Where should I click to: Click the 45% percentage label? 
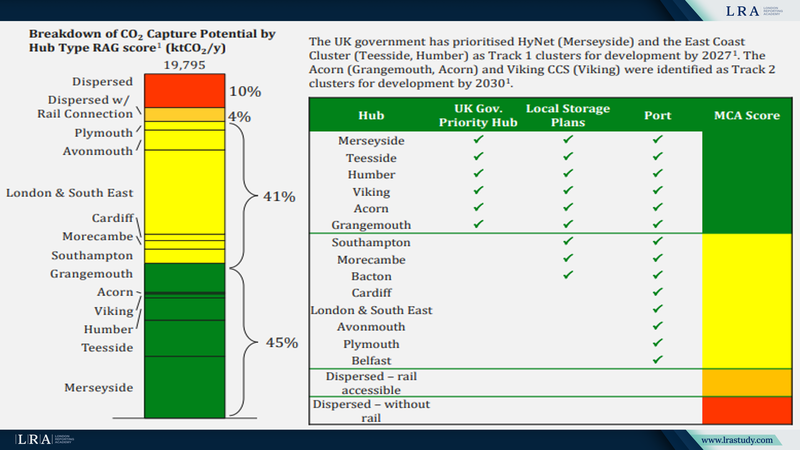click(x=282, y=342)
